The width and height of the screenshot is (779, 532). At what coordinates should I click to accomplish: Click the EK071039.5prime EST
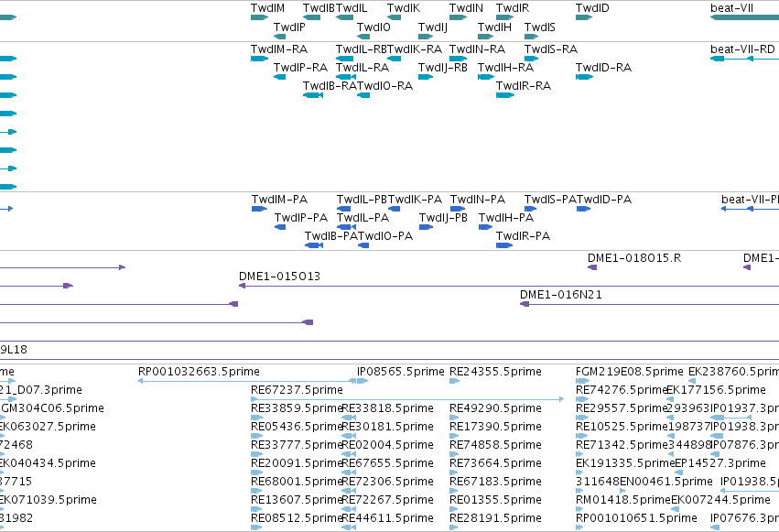click(x=2, y=509)
